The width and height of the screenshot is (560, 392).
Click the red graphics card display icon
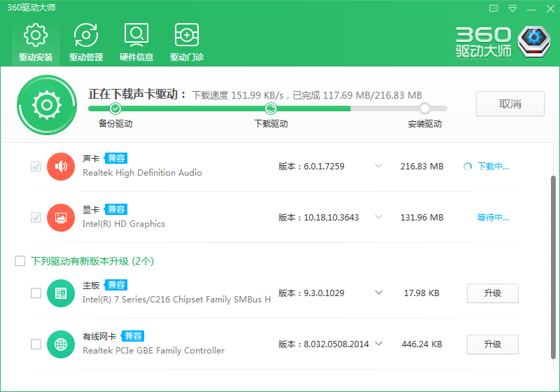(61, 218)
